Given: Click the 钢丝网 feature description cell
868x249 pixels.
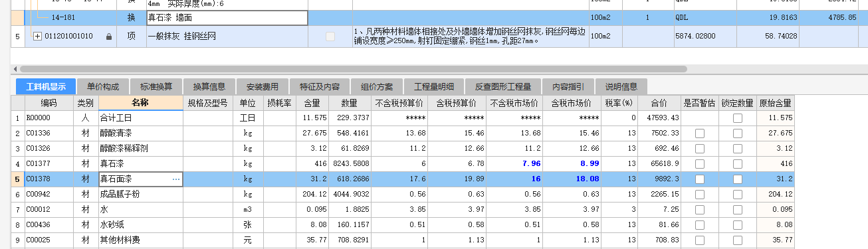Looking at the screenshot, I should 470,37.
